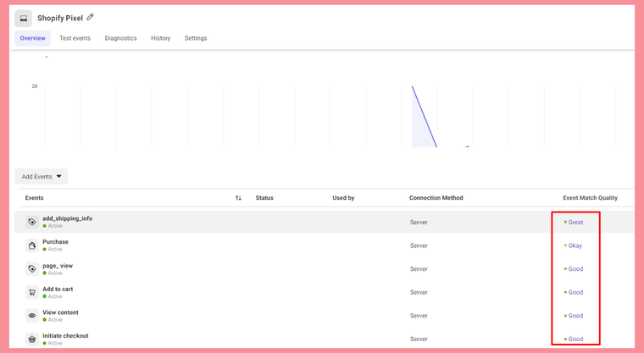Open the Settings tab
Image resolution: width=644 pixels, height=353 pixels.
tap(196, 38)
